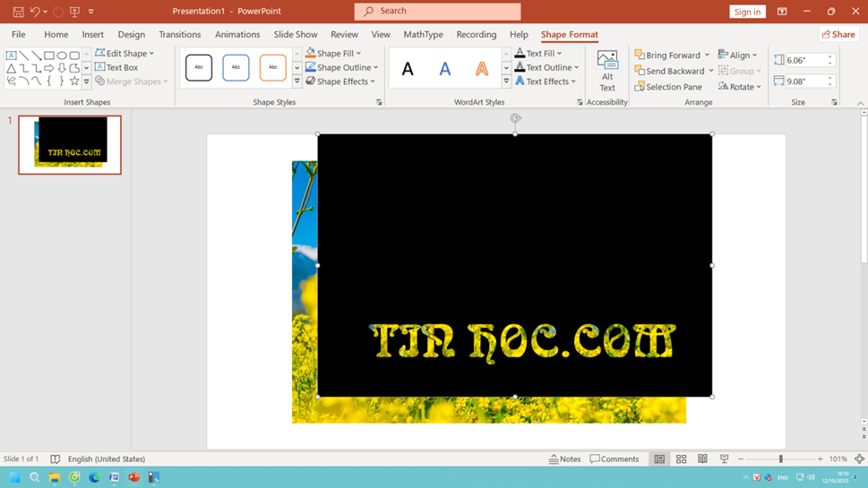The width and height of the screenshot is (868, 488).
Task: Start Slide Show from status bar icon
Action: 724,459
